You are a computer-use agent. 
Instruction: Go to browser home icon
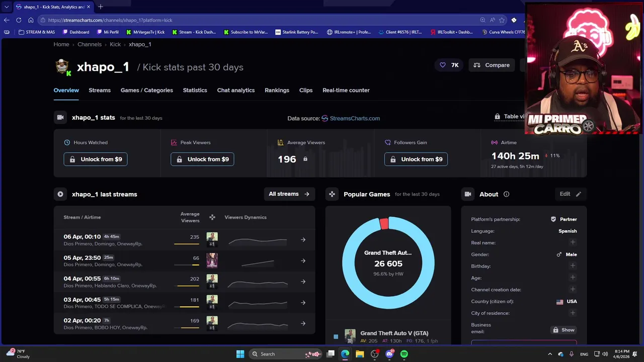[x=31, y=20]
